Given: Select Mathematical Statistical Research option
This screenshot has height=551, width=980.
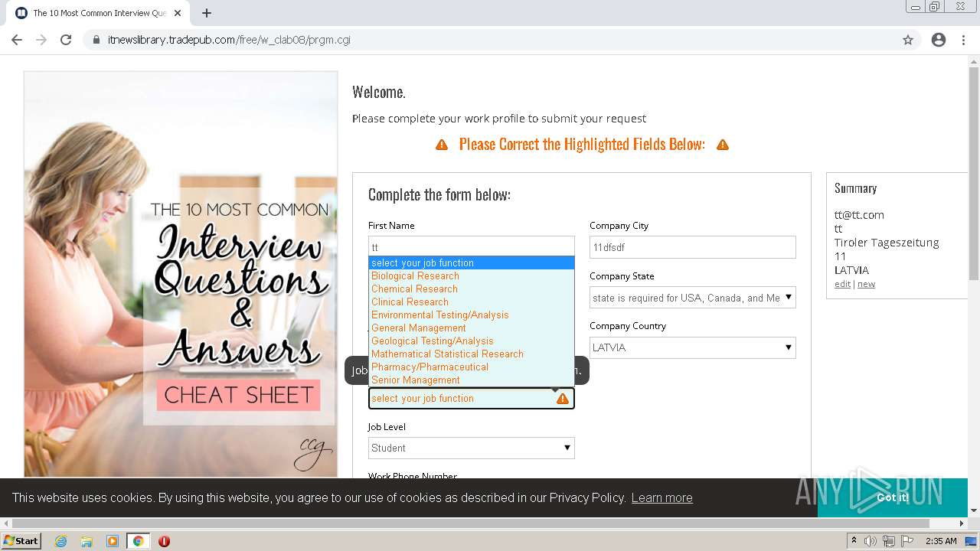Looking at the screenshot, I should click(471, 354).
